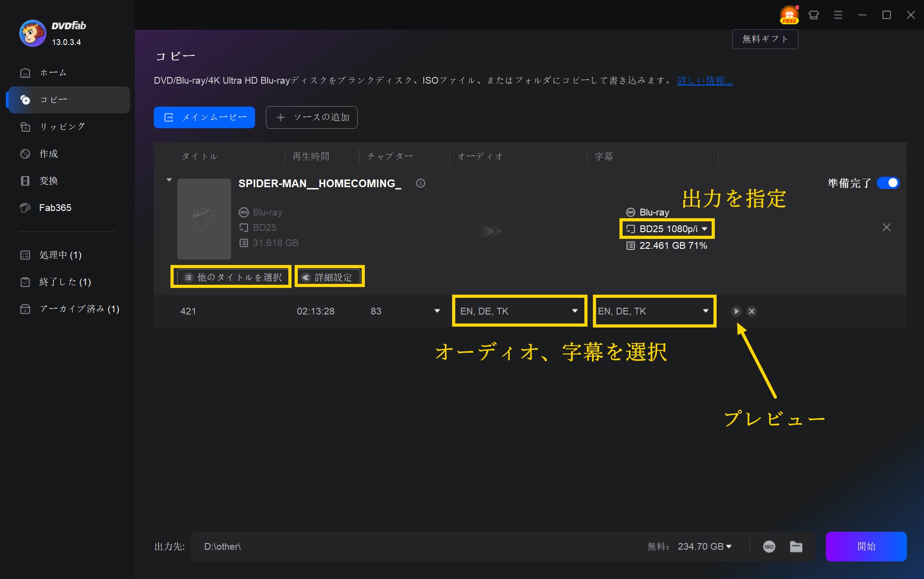The width and height of the screenshot is (924, 579).
Task: Click the オーディオ column header
Action: (x=480, y=157)
